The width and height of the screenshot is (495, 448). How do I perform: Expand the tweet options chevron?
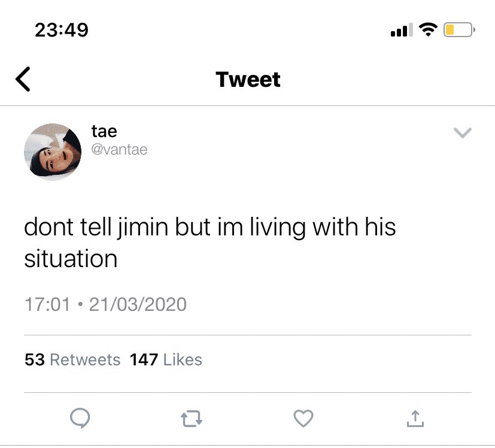tap(463, 133)
